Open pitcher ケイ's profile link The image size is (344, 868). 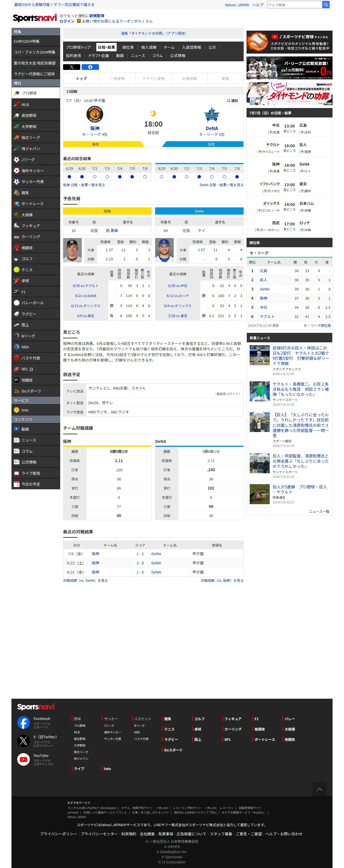201,231
